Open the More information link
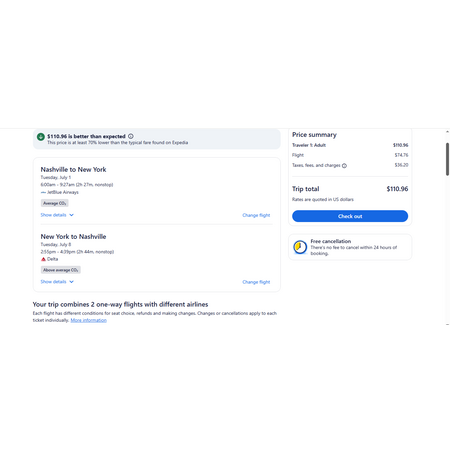This screenshot has height=450, width=450. point(89,320)
